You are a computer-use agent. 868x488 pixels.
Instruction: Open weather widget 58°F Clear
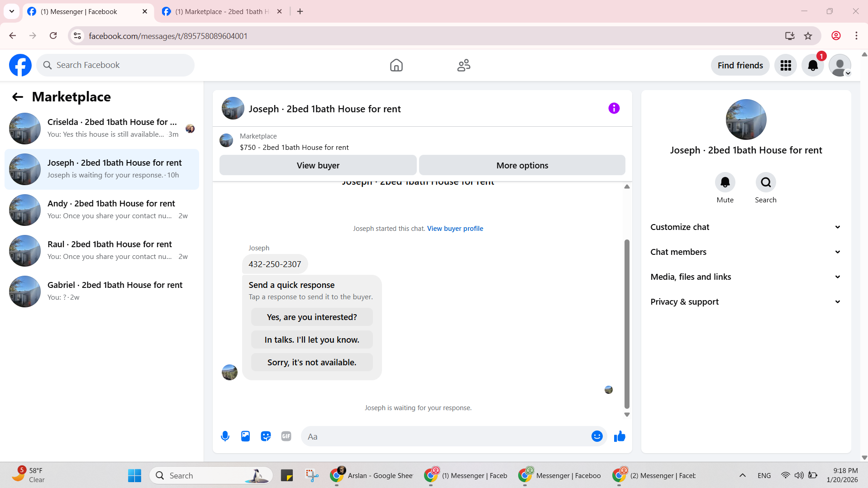[28, 475]
